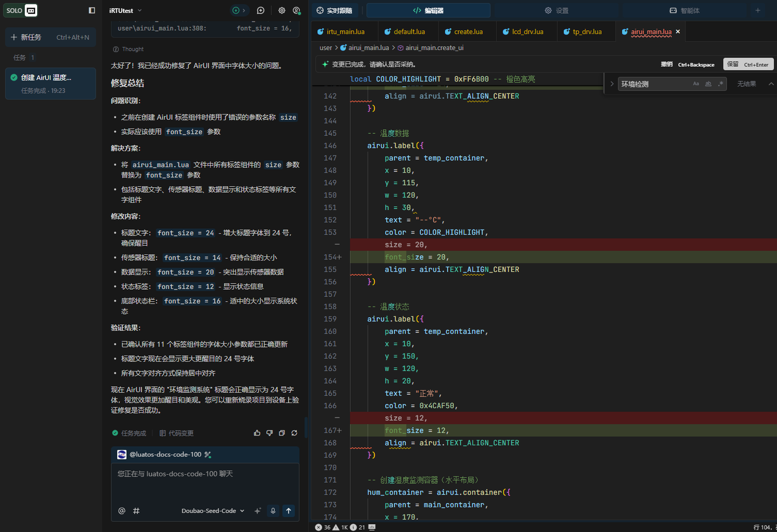Activate microphone voice input
This screenshot has width=777, height=532.
tap(273, 511)
